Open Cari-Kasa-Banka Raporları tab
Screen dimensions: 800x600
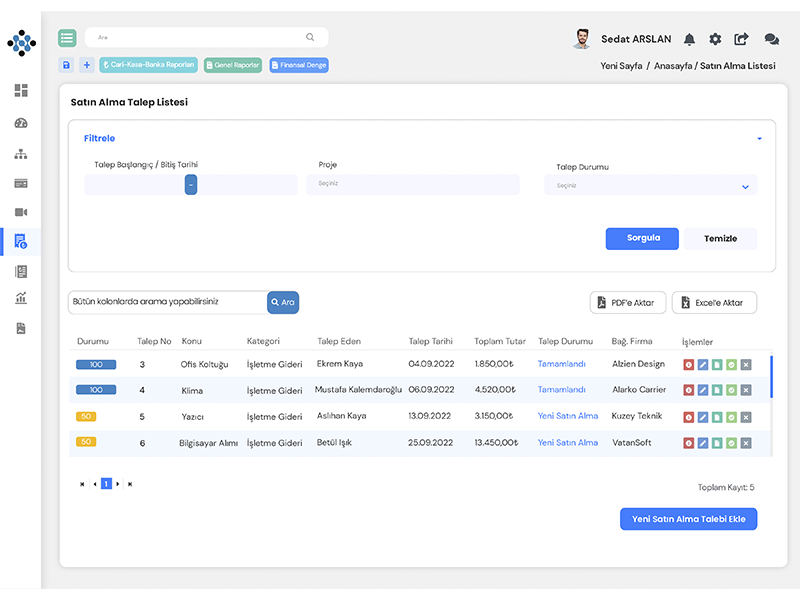click(148, 65)
